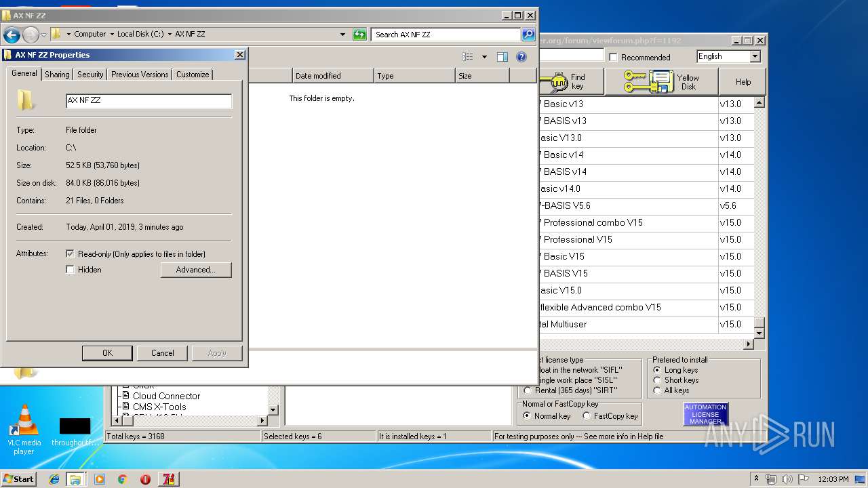Show hidden tray icons arrow
The height and width of the screenshot is (488, 868).
[756, 479]
